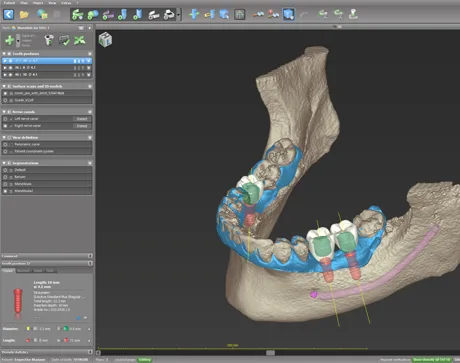Open the yellow folder icon
This screenshot has width=460, height=363.
click(24, 15)
